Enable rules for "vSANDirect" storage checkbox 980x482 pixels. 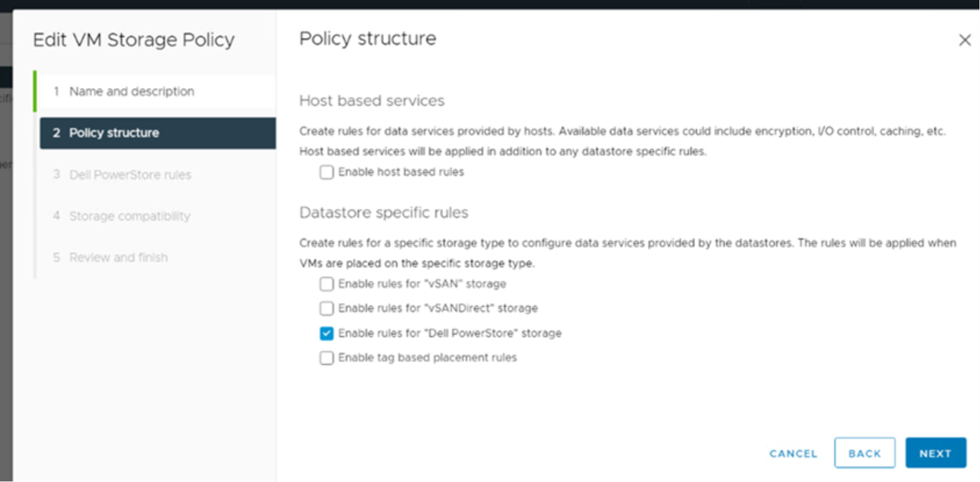[326, 308]
